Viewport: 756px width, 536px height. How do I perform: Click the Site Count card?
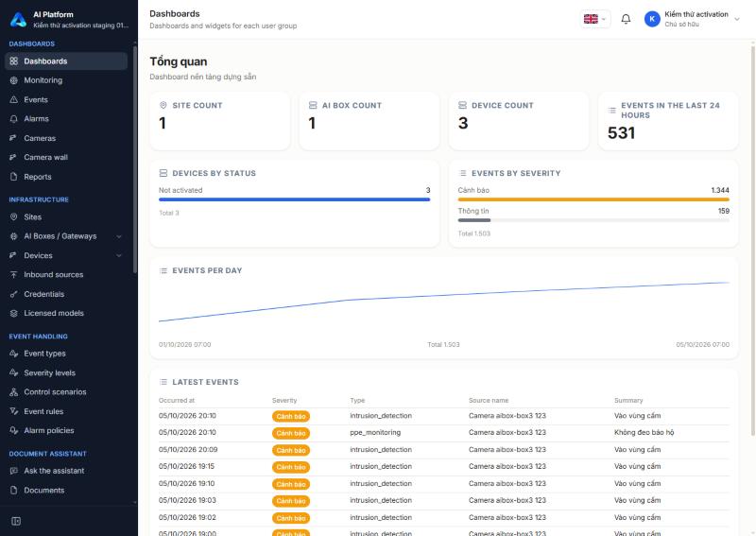coord(220,121)
